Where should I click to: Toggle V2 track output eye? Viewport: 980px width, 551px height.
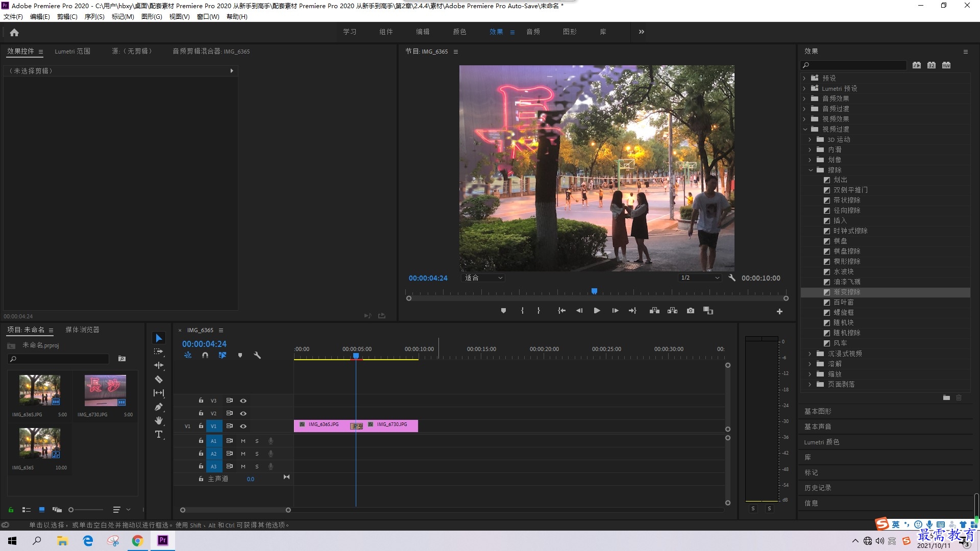pos(243,413)
